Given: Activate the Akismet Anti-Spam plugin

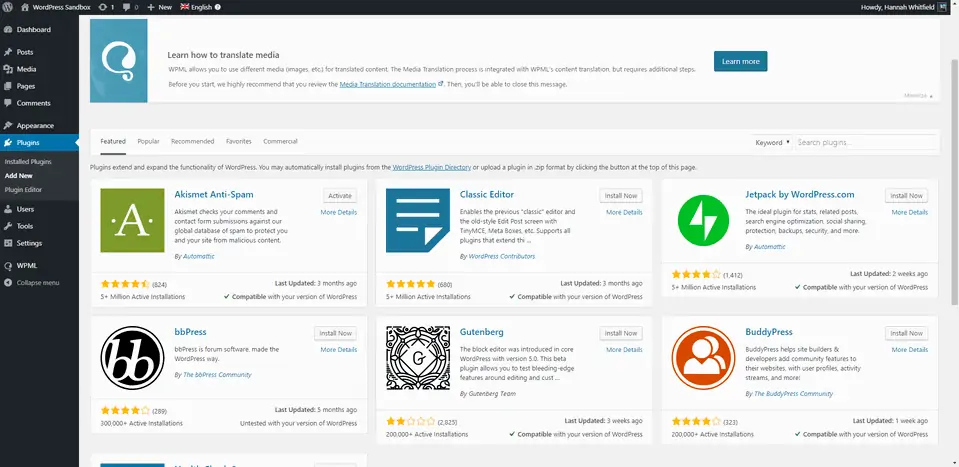Looking at the screenshot, I should [x=340, y=196].
